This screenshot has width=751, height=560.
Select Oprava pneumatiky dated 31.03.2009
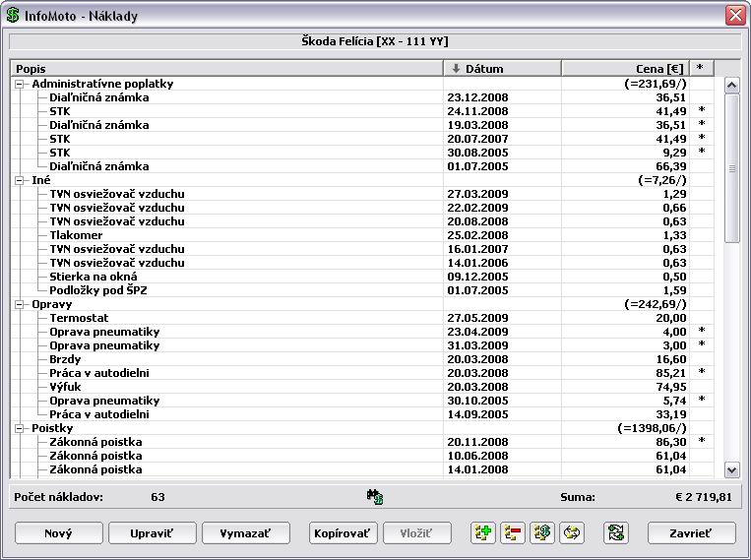coord(362,345)
